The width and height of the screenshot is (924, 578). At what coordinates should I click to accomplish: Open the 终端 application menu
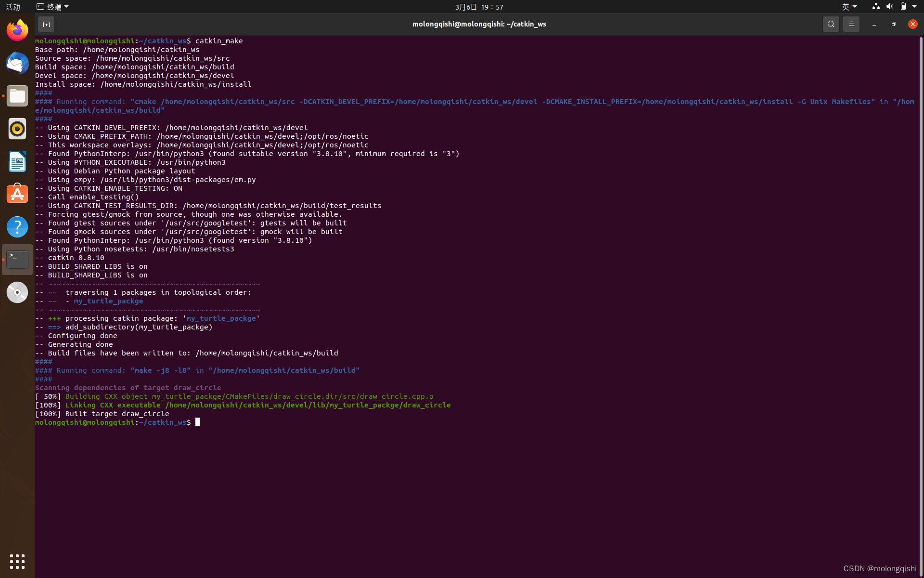[x=52, y=7]
